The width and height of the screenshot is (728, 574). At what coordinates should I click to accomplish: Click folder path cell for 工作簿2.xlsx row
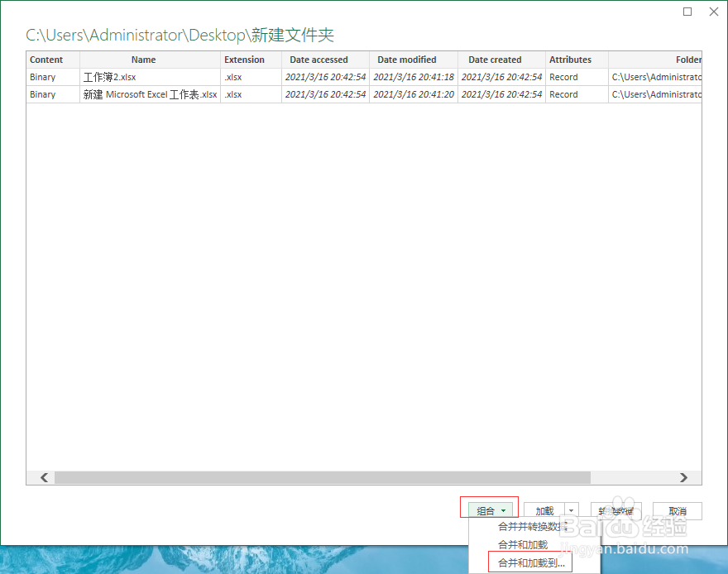pos(655,77)
